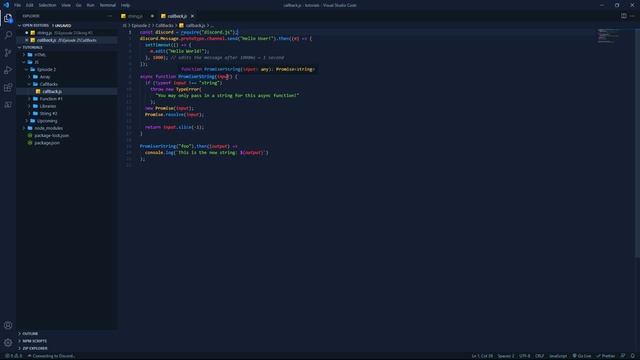640x360 pixels.
Task: Click the UTF-8 encoding indicator
Action: pyautogui.click(x=524, y=356)
